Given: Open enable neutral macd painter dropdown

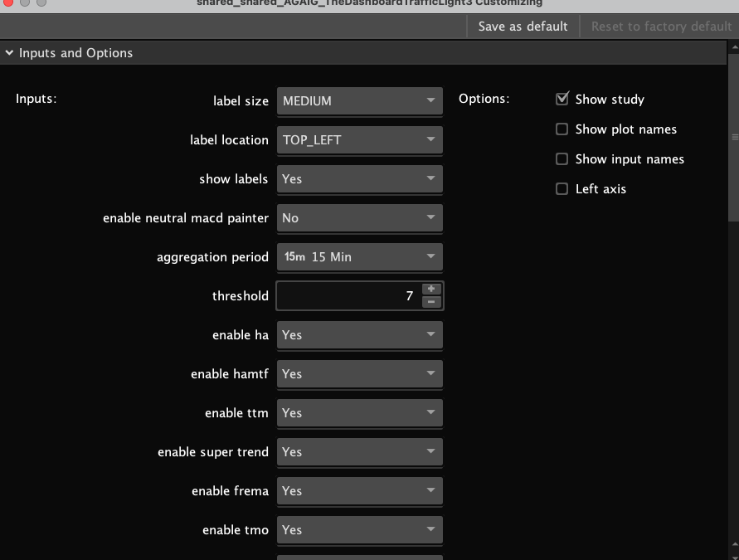Looking at the screenshot, I should tap(359, 218).
